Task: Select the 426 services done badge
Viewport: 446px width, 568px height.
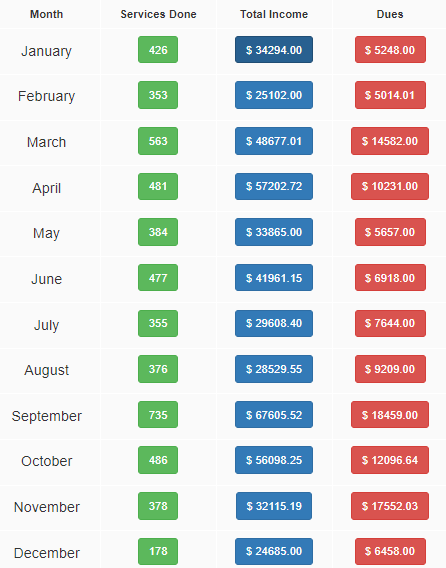Action: pos(158,50)
